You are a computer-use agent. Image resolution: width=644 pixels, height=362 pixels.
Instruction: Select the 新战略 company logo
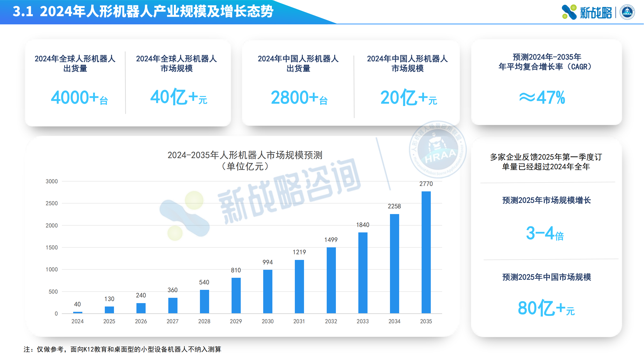[582, 12]
